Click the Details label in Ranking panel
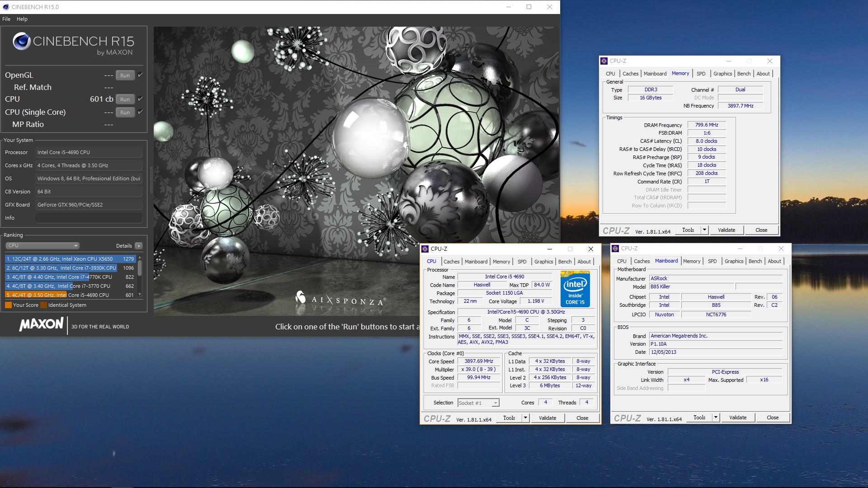Image resolution: width=868 pixels, height=488 pixels. click(x=124, y=246)
